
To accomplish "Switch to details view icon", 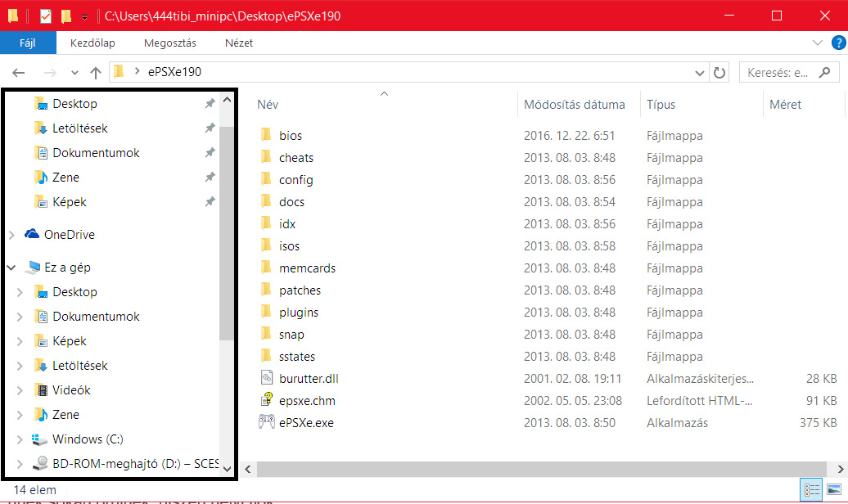I will point(811,490).
